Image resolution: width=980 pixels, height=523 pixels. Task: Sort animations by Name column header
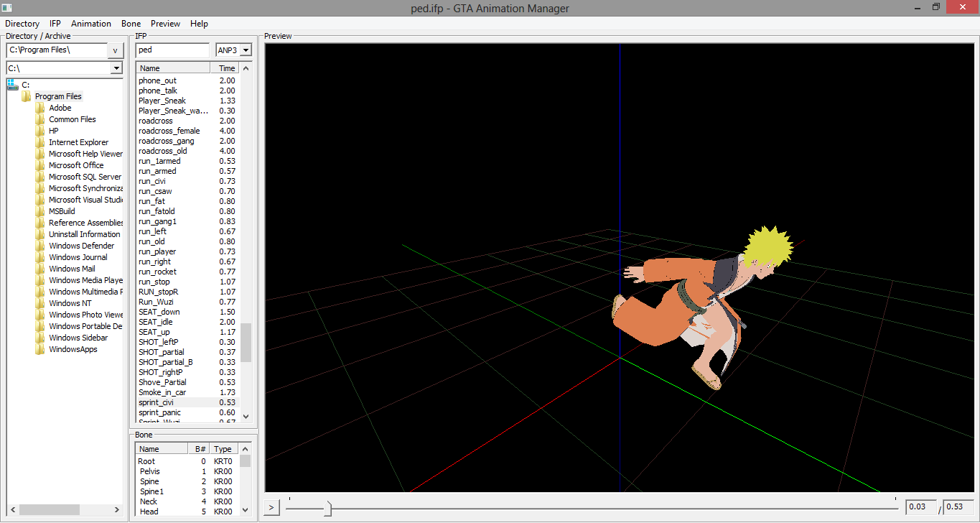tap(173, 68)
